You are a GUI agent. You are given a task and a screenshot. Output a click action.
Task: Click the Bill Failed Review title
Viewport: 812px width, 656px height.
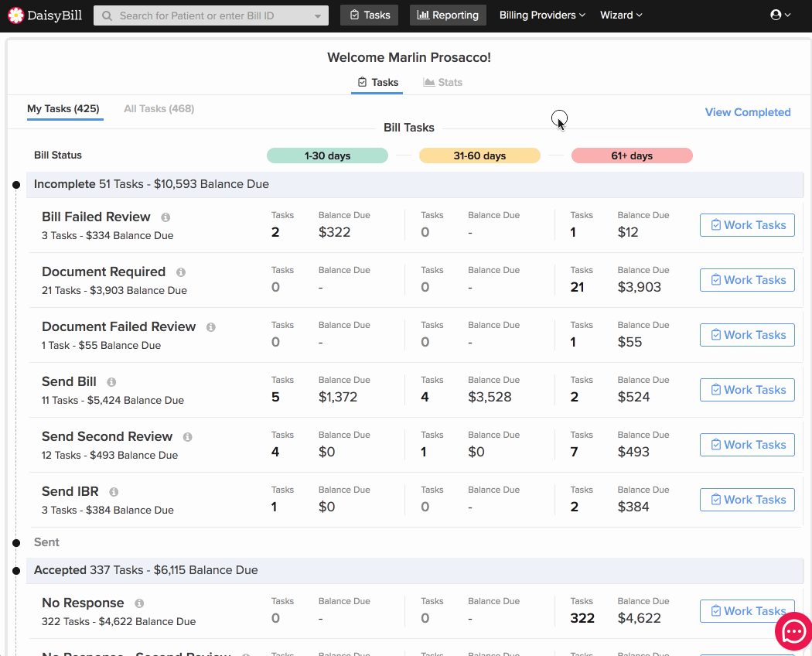coord(97,217)
